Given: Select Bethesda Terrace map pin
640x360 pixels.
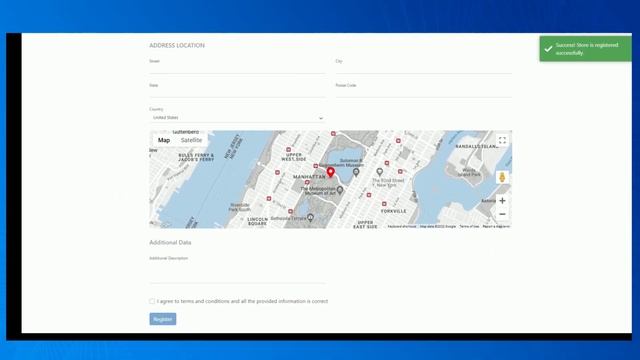Looking at the screenshot, I should coord(310,218).
